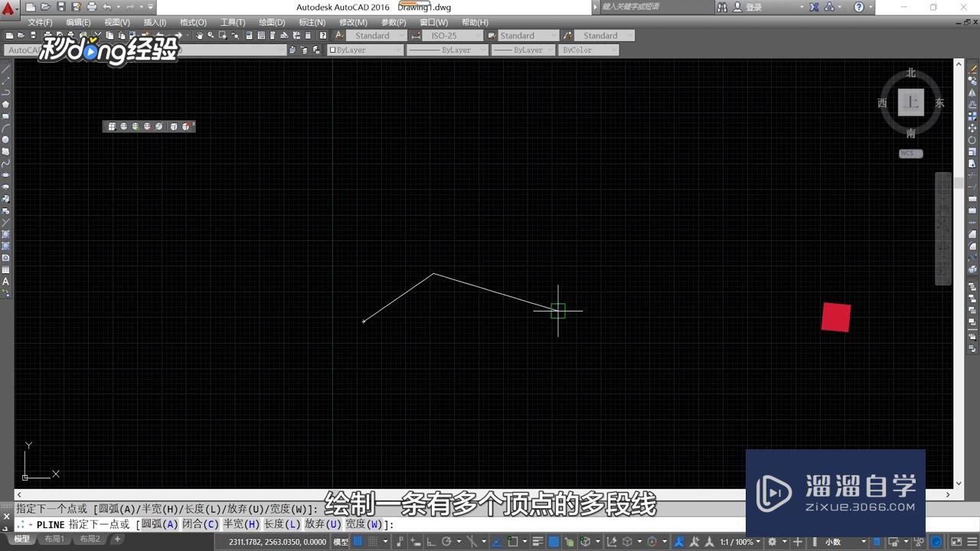Open the 修改(M) menu

[x=352, y=22]
